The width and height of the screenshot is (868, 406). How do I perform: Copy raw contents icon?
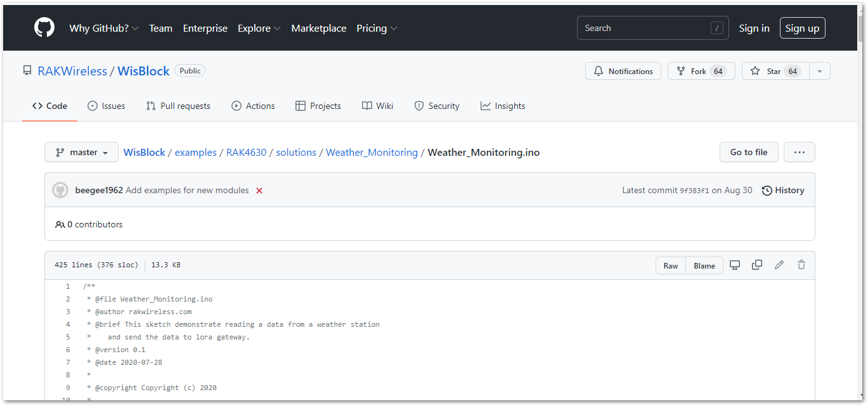(756, 265)
